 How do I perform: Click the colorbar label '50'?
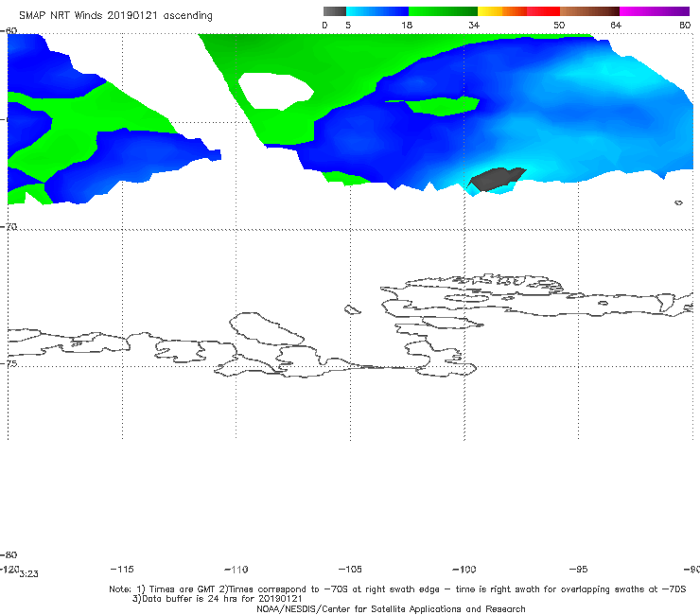pyautogui.click(x=559, y=25)
